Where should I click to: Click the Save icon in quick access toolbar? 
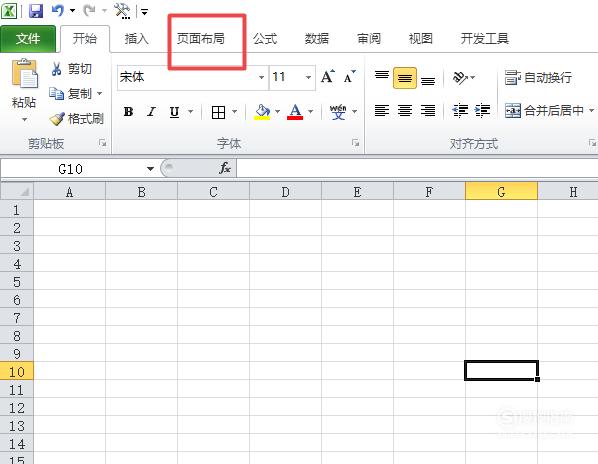coord(36,11)
